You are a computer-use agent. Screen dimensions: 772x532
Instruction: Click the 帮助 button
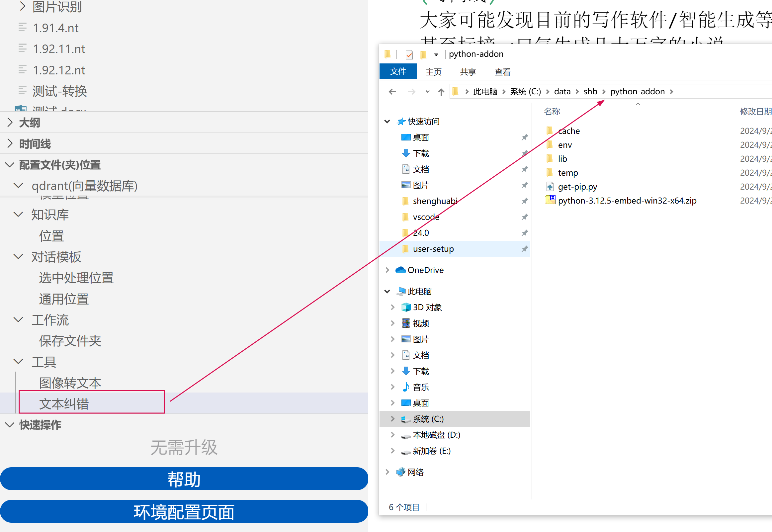[184, 479]
